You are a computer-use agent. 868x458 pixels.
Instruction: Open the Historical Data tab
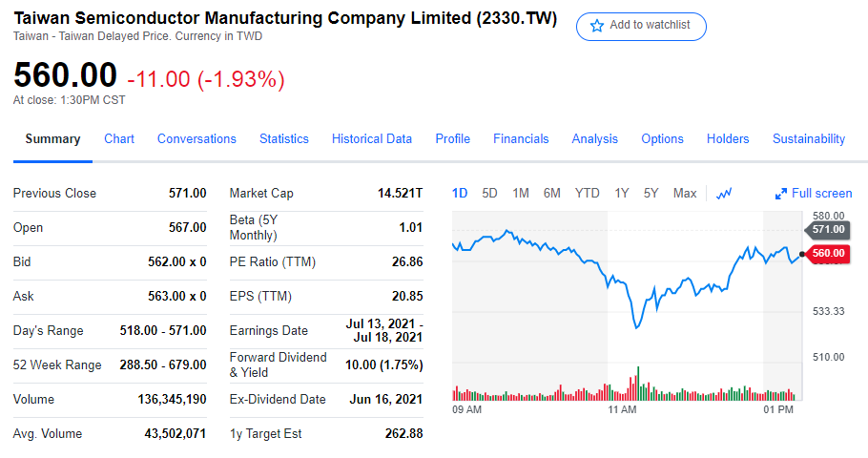(372, 138)
